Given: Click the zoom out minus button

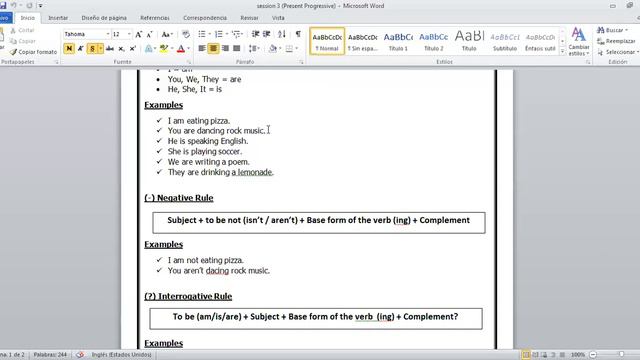Looking at the screenshot, I should pos(593,355).
